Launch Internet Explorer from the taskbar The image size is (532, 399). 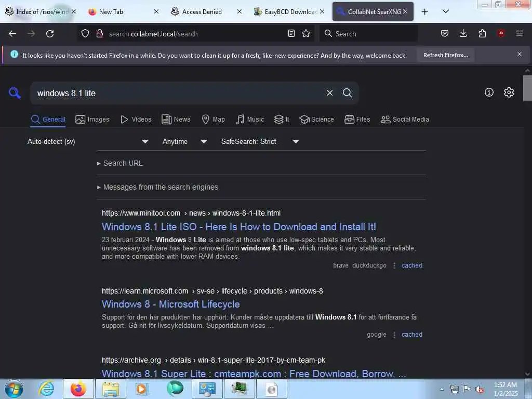46,389
